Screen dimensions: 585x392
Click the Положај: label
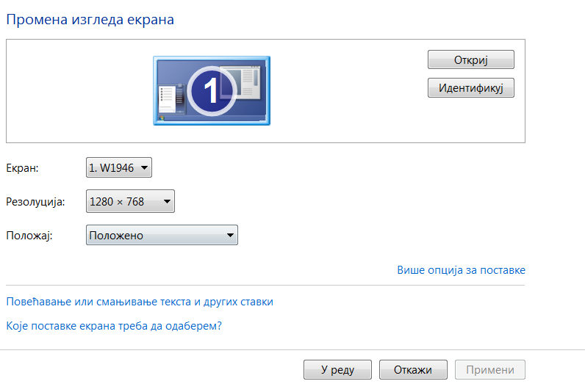(29, 236)
